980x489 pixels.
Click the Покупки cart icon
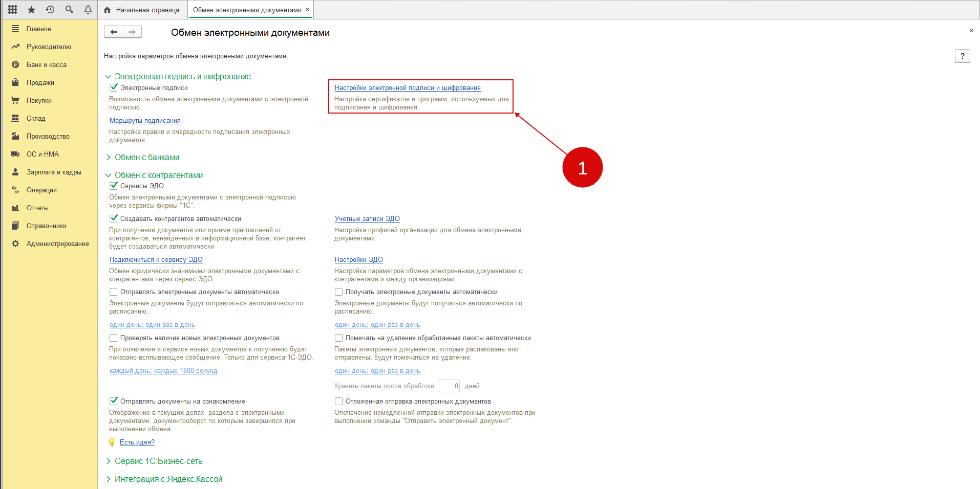(15, 101)
